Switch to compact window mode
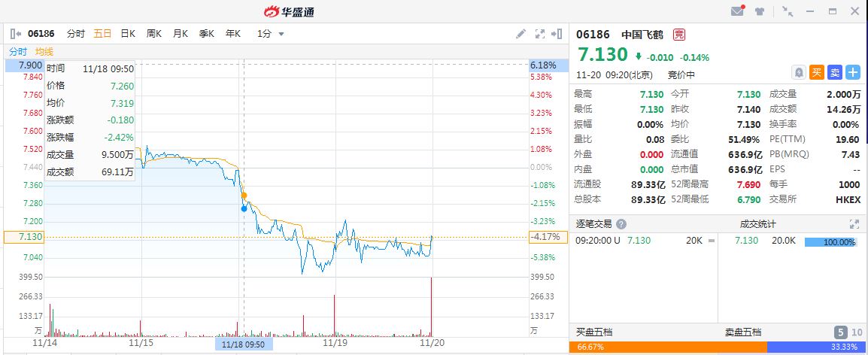This screenshot has height=355, width=868. point(788,11)
